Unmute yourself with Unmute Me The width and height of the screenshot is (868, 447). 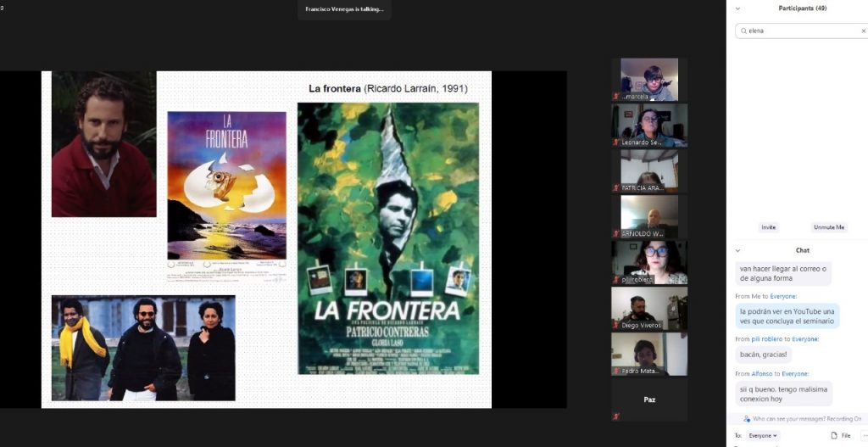829,227
